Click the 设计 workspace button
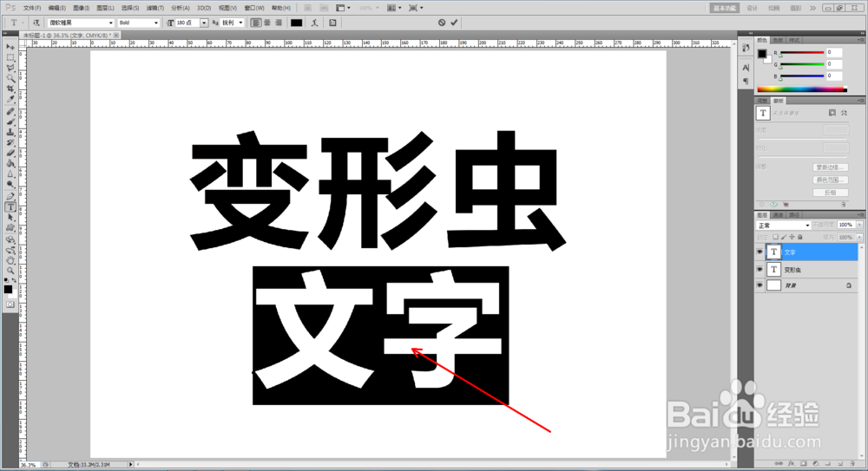This screenshot has height=471, width=868. click(752, 8)
